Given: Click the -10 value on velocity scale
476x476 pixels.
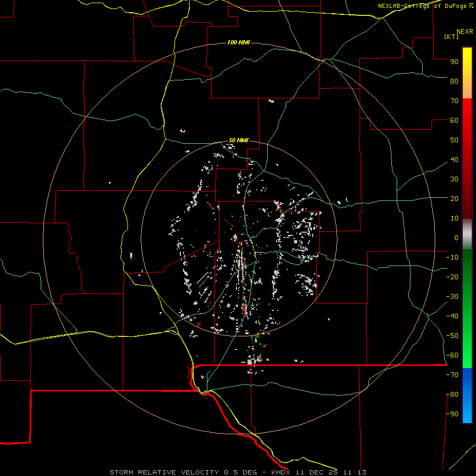Looking at the screenshot, I should (452, 258).
